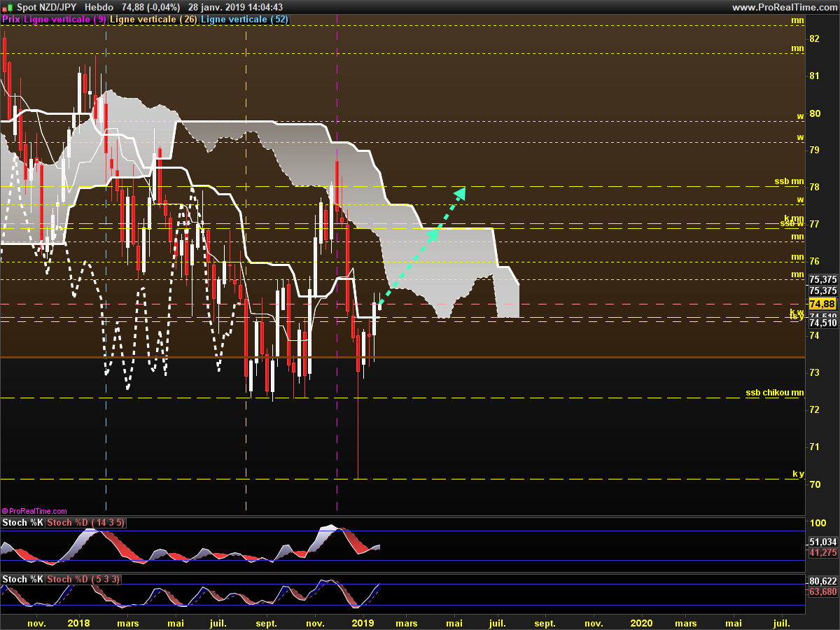840x630 pixels.
Task: Click price axis value 80
Action: (x=815, y=113)
